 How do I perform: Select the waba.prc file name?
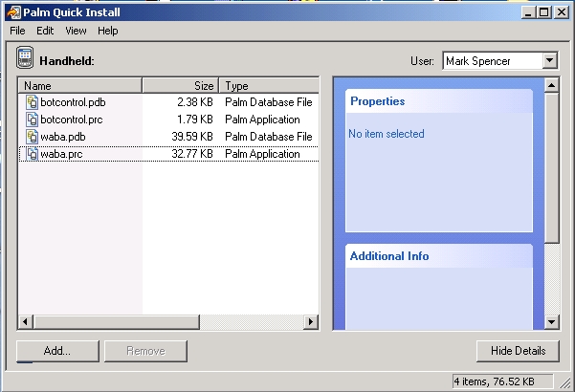tap(61, 154)
